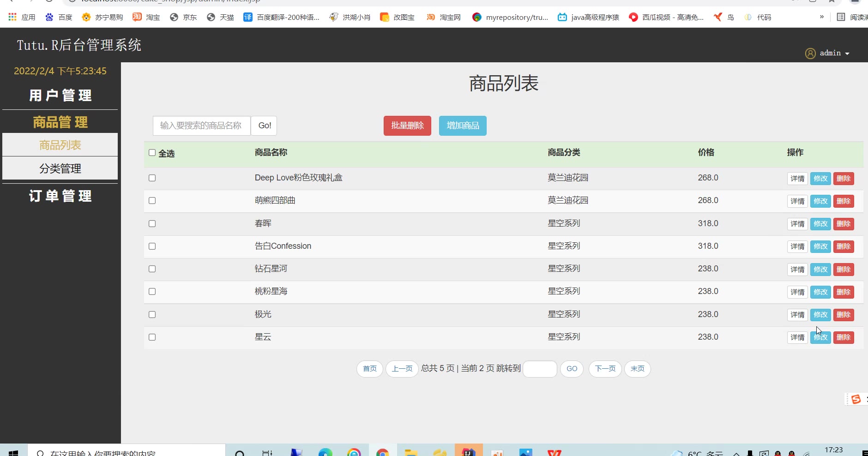868x456 pixels.
Task: Click the Baidu bookmark icon
Action: coord(49,17)
